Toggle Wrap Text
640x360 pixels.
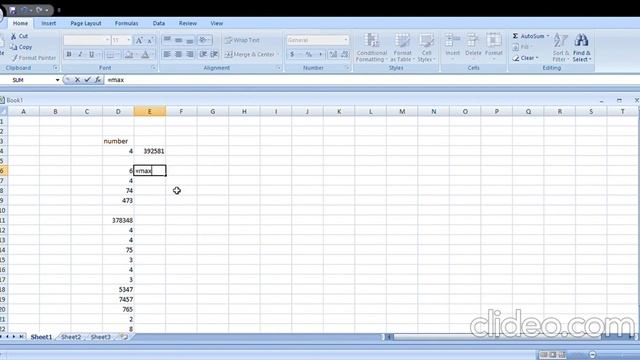coord(242,40)
